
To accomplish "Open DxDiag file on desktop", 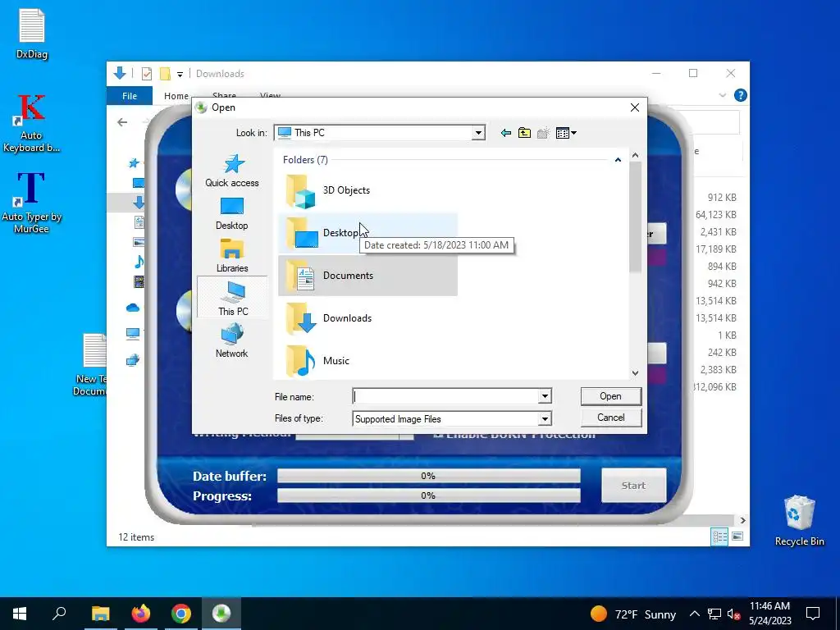I will coord(32,34).
